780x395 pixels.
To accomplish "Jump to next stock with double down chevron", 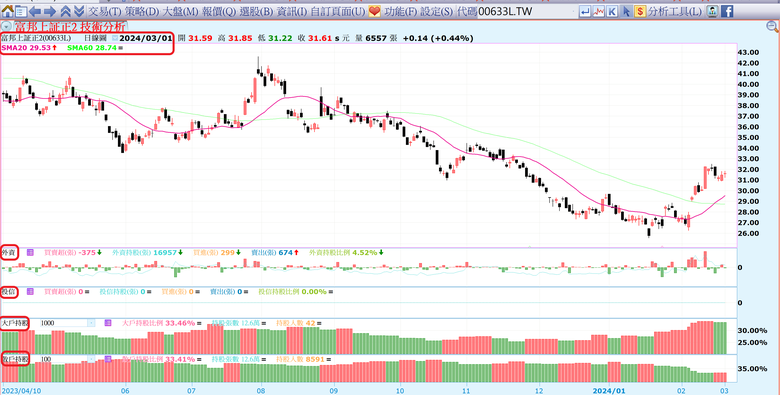I will pyautogui.click(x=79, y=11).
